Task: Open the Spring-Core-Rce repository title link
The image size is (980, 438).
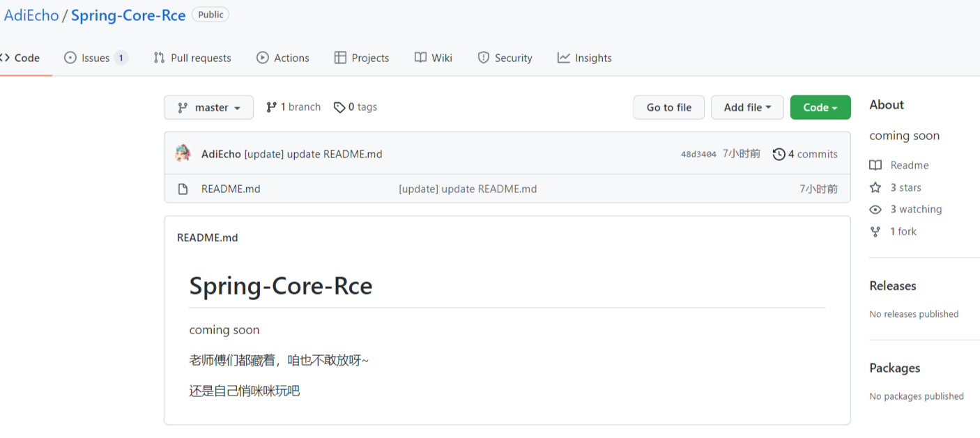Action: click(x=128, y=15)
